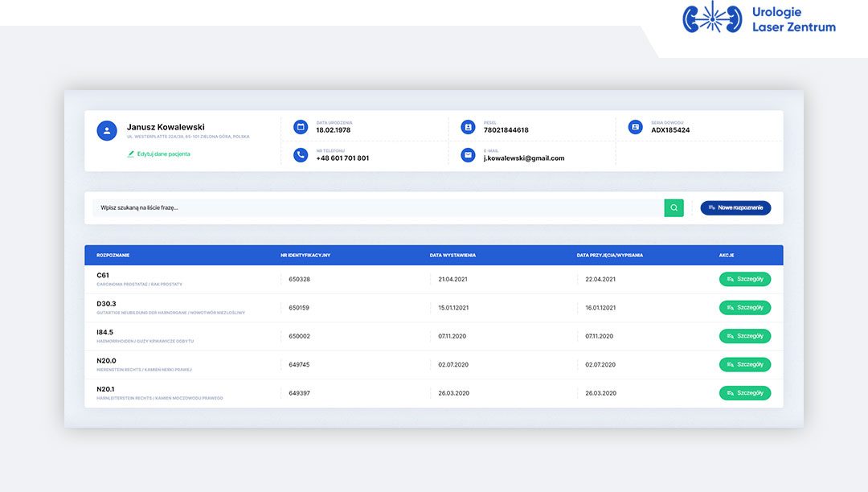Screen dimensions: 868x492
Task: Click the date of birth calendar icon
Action: (x=301, y=127)
